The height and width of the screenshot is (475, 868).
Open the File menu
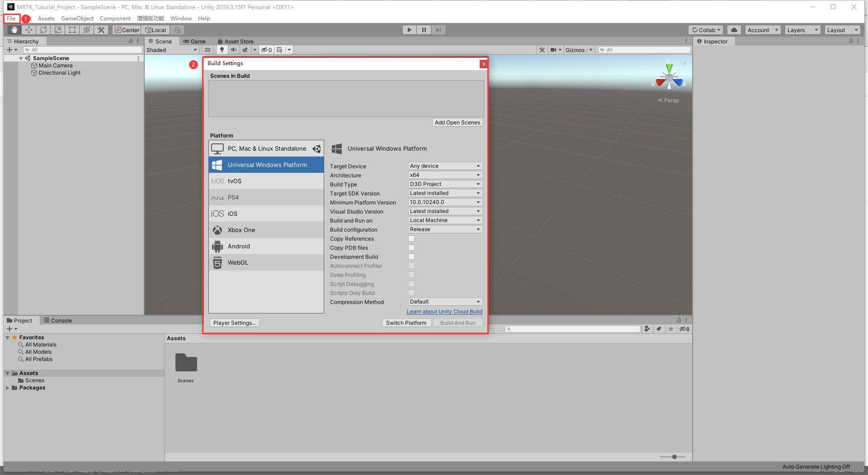[x=11, y=19]
